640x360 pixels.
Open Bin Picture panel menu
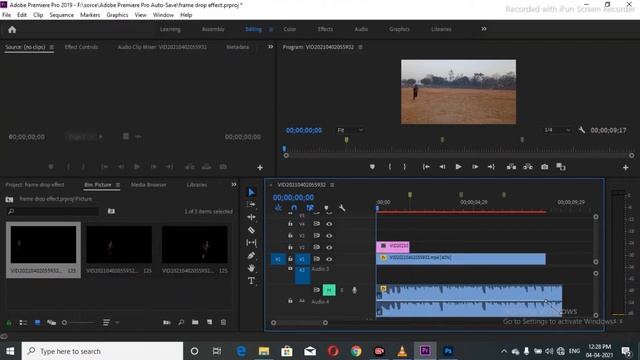pyautogui.click(x=118, y=185)
